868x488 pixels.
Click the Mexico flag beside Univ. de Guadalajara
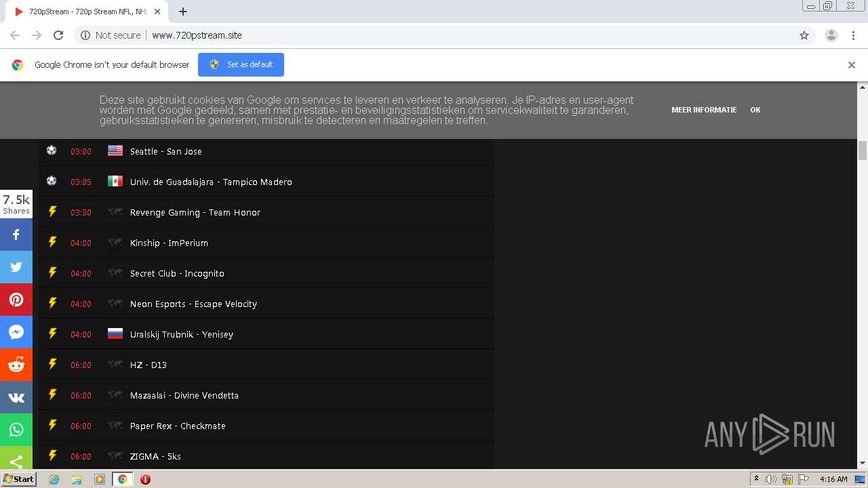115,181
